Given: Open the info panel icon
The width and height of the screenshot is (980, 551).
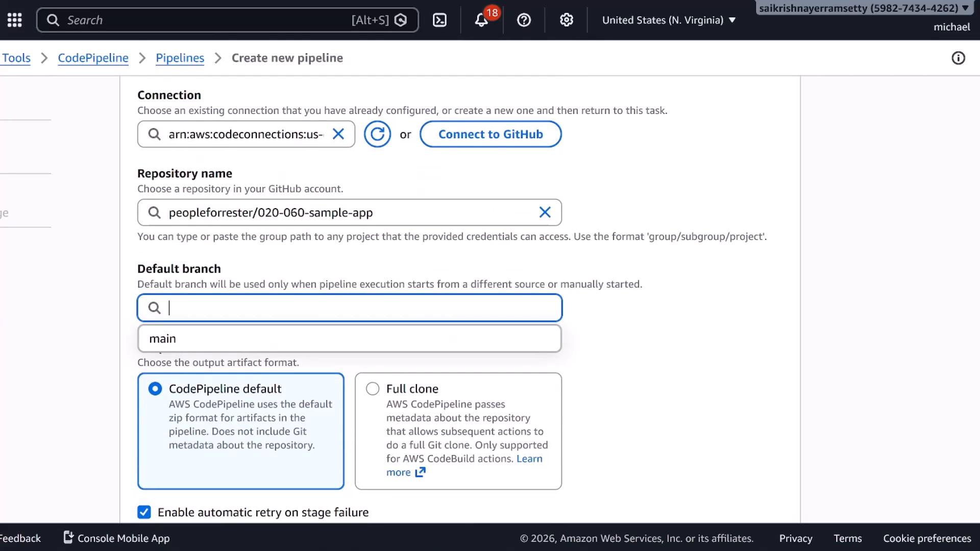Looking at the screenshot, I should 958,58.
